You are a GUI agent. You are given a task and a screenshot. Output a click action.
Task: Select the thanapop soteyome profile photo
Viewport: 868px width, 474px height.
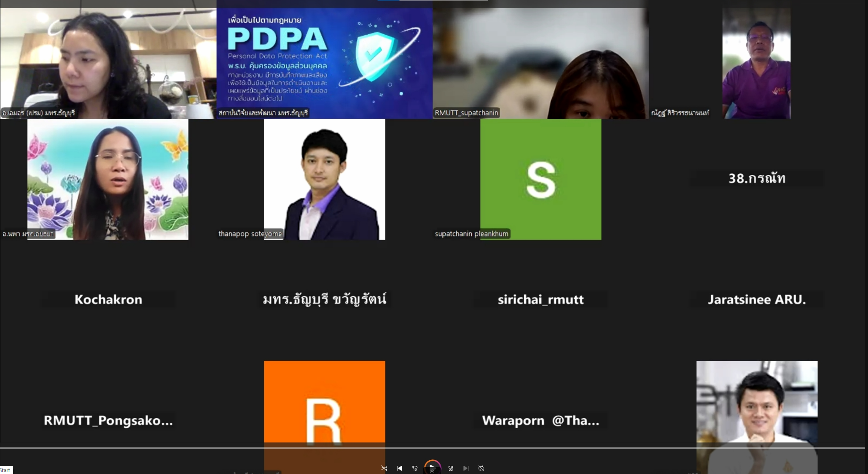pyautogui.click(x=325, y=179)
